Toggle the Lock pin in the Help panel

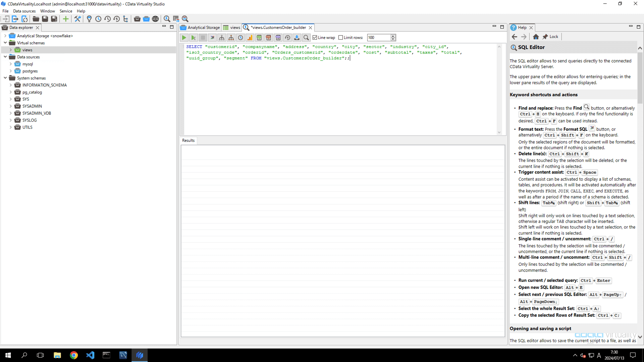tap(547, 37)
